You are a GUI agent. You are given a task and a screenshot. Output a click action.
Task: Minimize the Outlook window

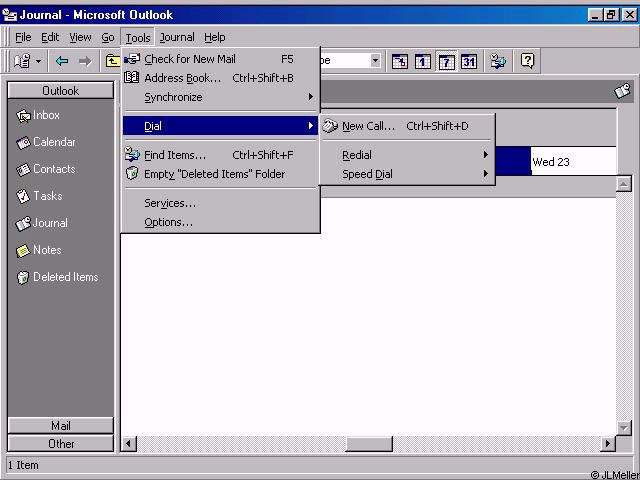click(x=595, y=15)
